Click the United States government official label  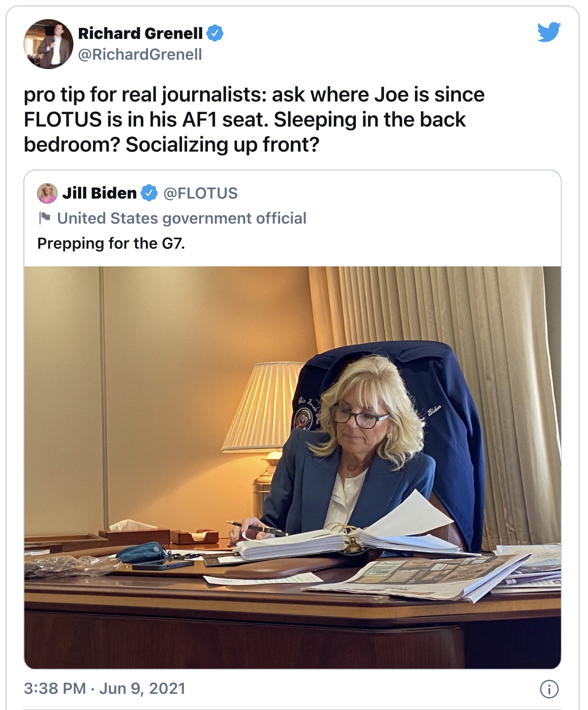(x=182, y=218)
